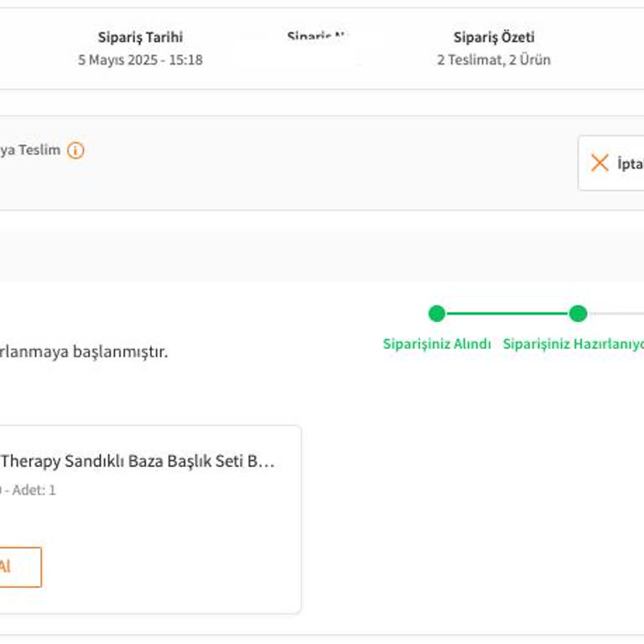Click the second green progress step dot
The image size is (644, 644).
[578, 314]
